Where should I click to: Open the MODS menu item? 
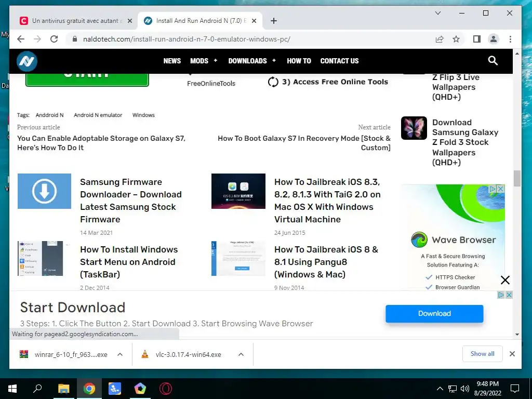[199, 61]
